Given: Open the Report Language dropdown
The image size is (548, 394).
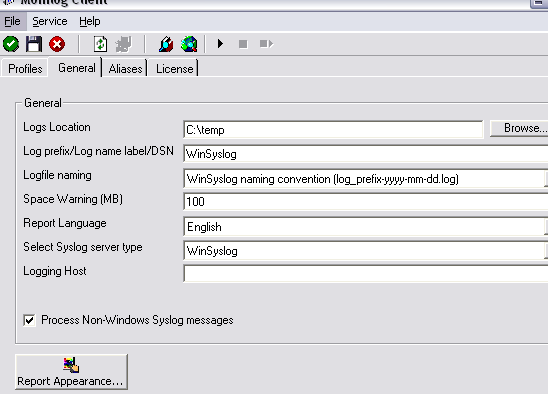Looking at the screenshot, I should pyautogui.click(x=366, y=227).
